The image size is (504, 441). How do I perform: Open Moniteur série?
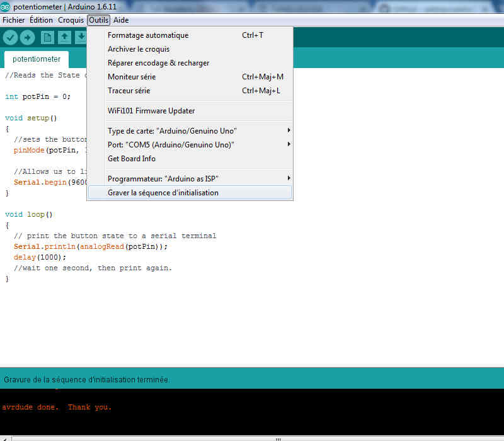190,76
